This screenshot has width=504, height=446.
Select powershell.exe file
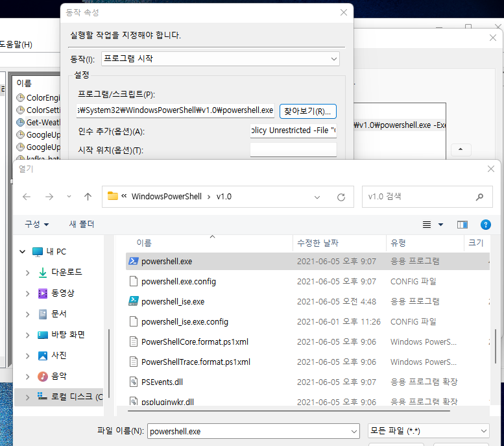point(307,261)
